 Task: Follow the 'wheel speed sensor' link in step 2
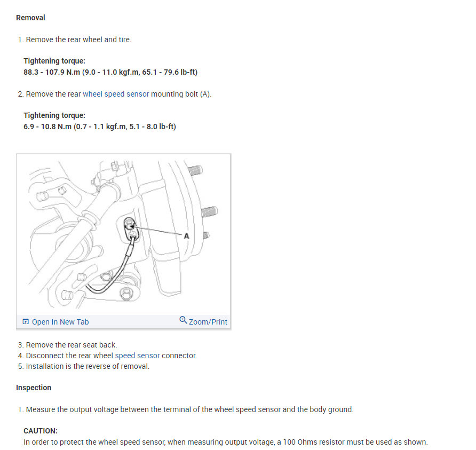point(116,94)
